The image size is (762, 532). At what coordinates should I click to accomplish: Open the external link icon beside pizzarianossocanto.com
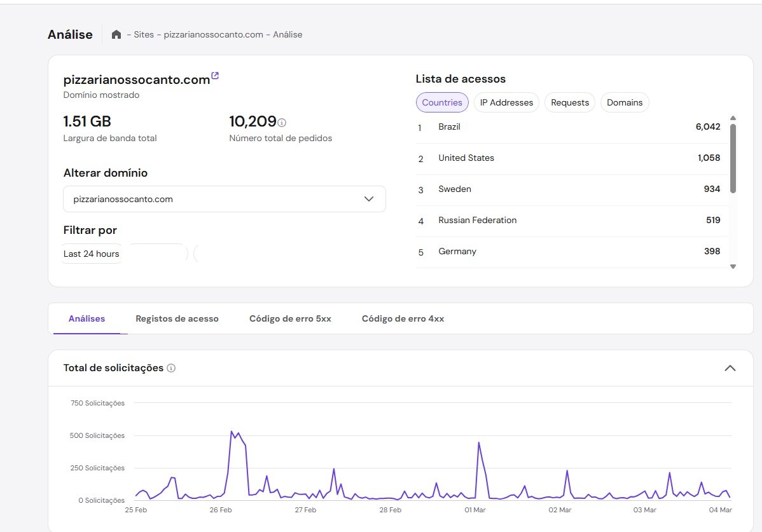coord(215,76)
